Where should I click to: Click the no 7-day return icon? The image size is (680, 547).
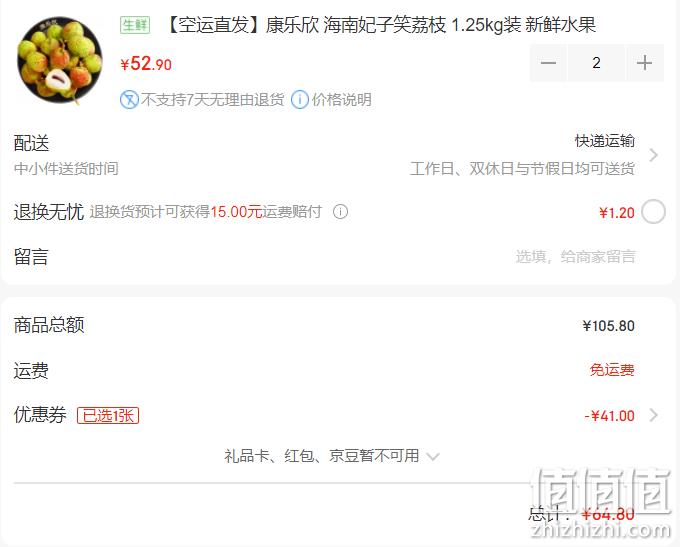(129, 100)
